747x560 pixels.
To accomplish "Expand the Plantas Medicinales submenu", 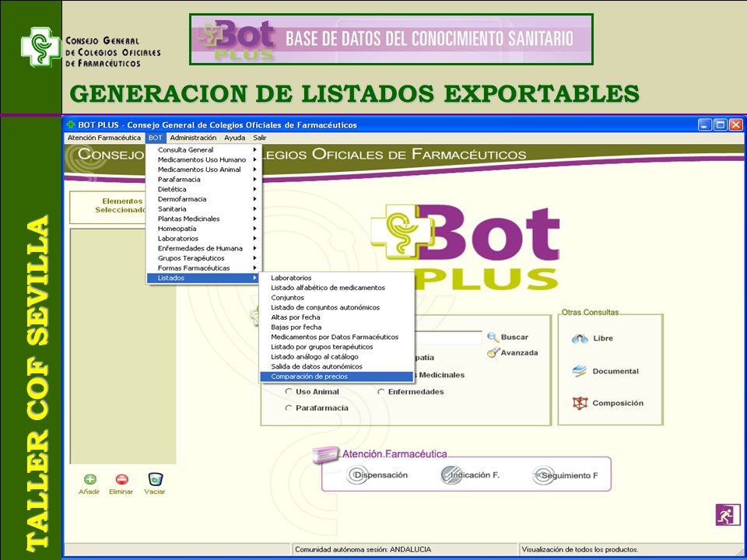I will 204,219.
